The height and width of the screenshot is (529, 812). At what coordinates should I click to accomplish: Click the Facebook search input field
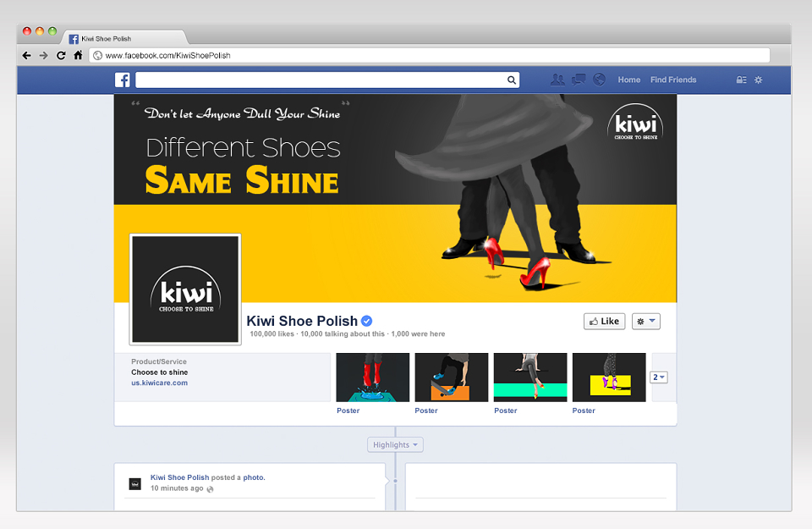[321, 80]
